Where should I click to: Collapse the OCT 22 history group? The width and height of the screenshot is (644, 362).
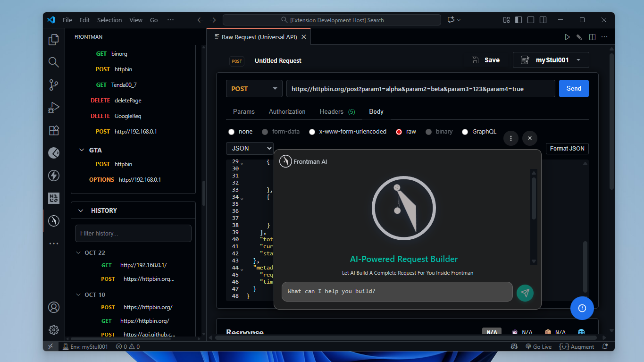tap(78, 253)
